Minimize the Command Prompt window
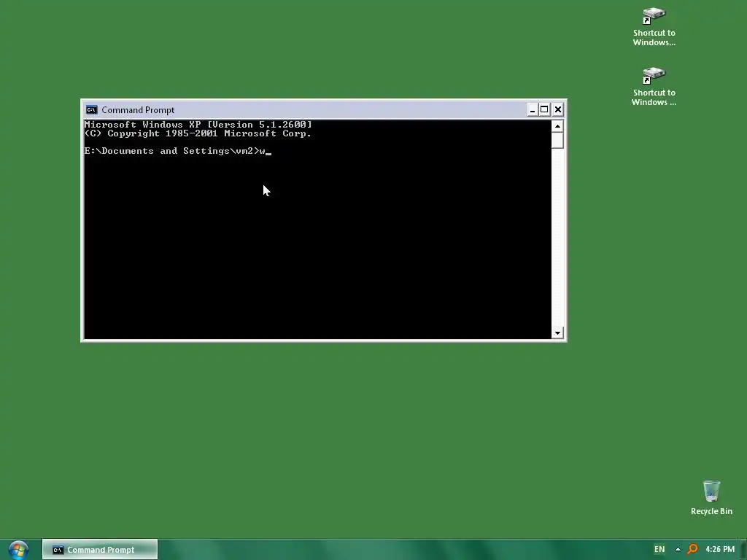 pos(532,110)
